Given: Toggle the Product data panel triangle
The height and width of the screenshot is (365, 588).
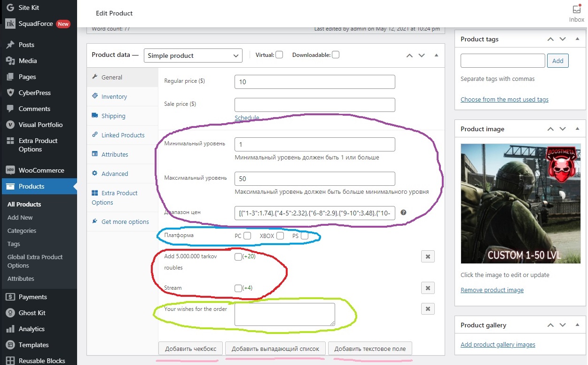Looking at the screenshot, I should click(437, 55).
